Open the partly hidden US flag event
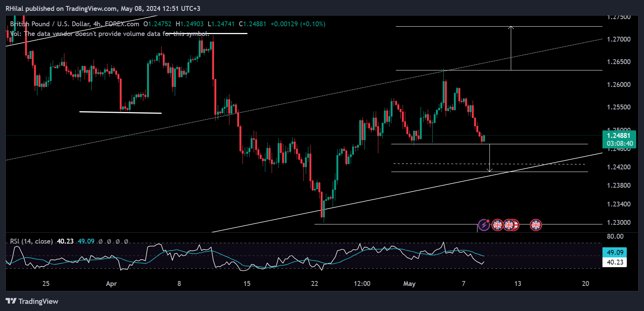This screenshot has height=311, width=644. [517, 225]
